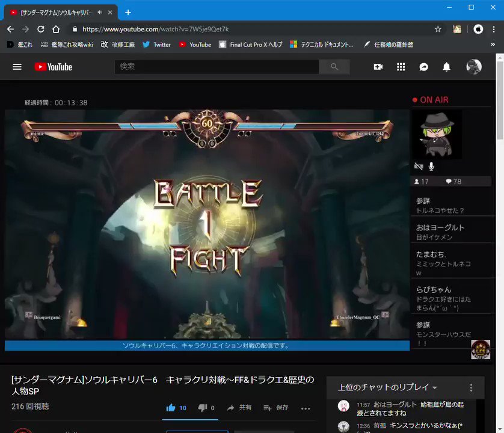This screenshot has width=504, height=433.
Task: Open a new browser tab
Action: click(x=128, y=12)
